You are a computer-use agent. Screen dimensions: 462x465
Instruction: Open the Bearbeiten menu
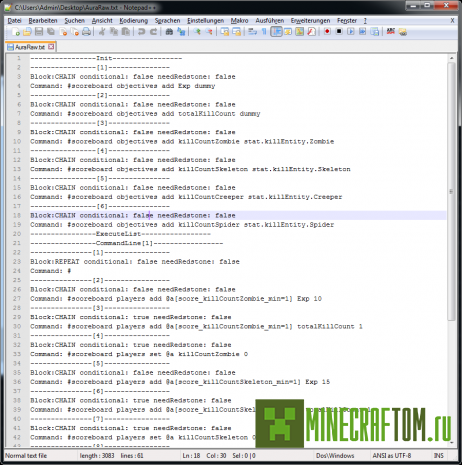click(43, 21)
